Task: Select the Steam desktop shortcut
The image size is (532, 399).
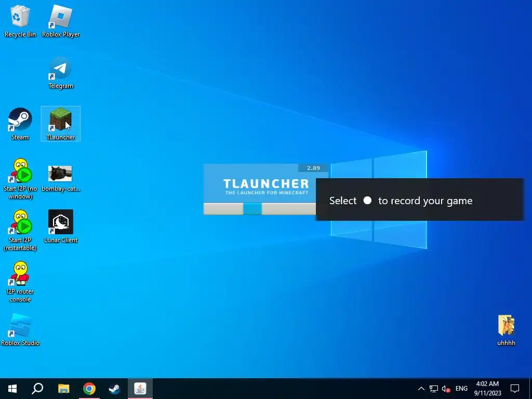Action: point(20,124)
